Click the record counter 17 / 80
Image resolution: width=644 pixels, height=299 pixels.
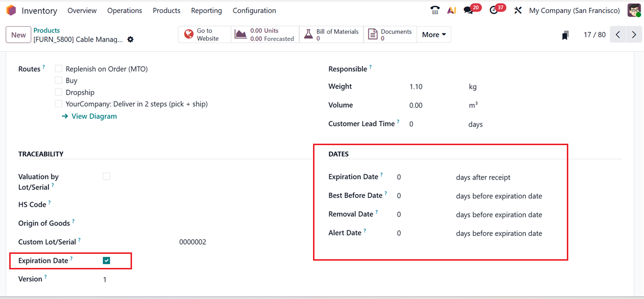(594, 34)
